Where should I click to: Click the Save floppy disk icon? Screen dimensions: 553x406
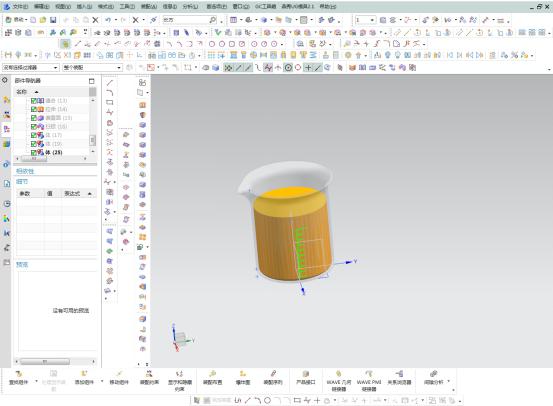tap(53, 20)
